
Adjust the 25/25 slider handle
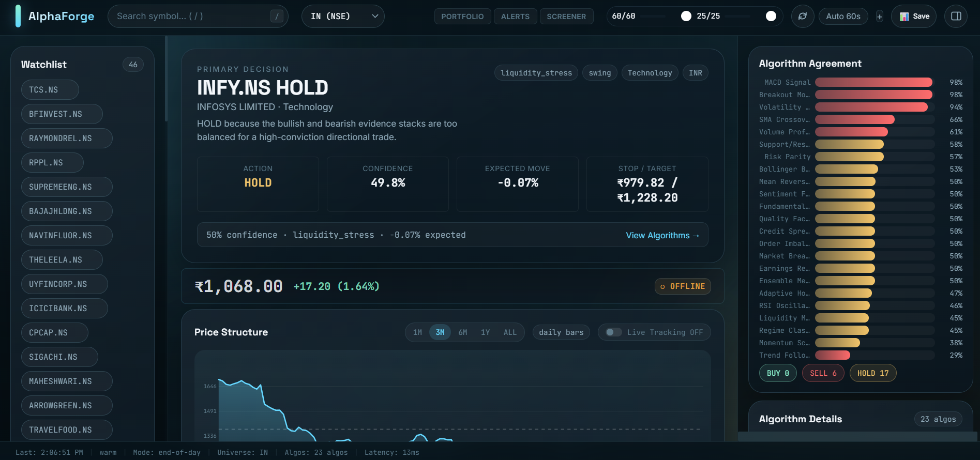[x=771, y=16]
